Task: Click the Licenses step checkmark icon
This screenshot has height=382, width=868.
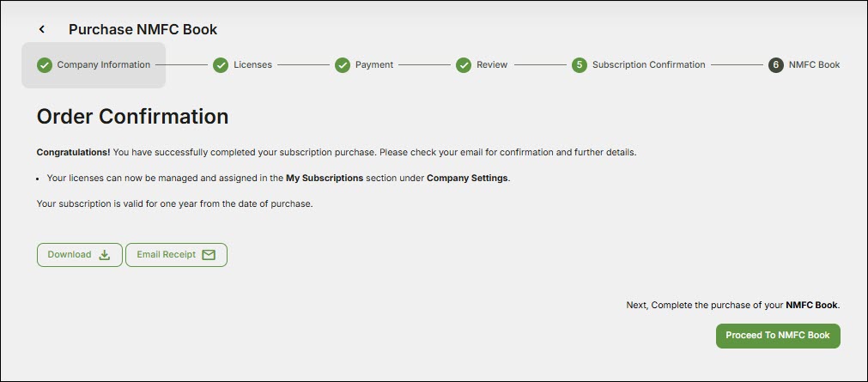Action: coord(221,65)
